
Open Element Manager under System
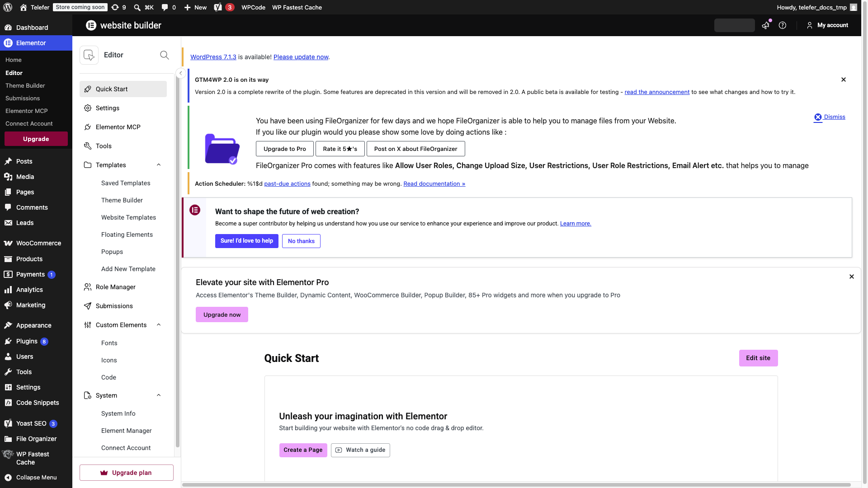127,431
